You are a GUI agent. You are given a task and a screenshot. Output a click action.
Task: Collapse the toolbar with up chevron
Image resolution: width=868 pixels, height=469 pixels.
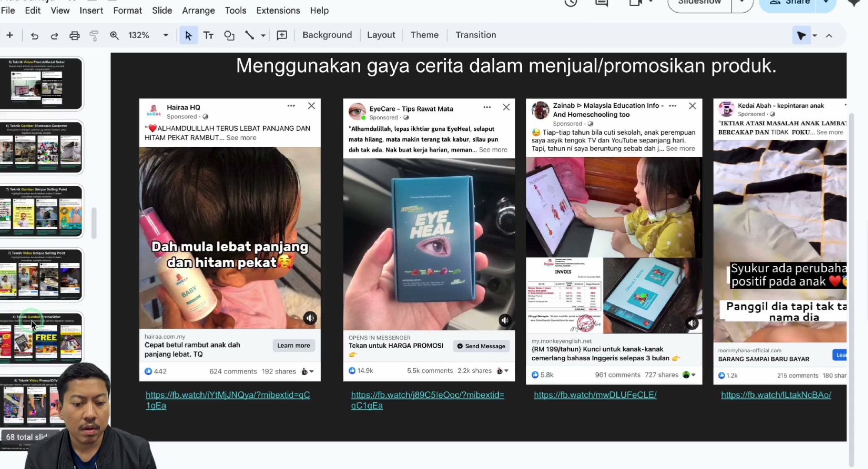click(829, 36)
